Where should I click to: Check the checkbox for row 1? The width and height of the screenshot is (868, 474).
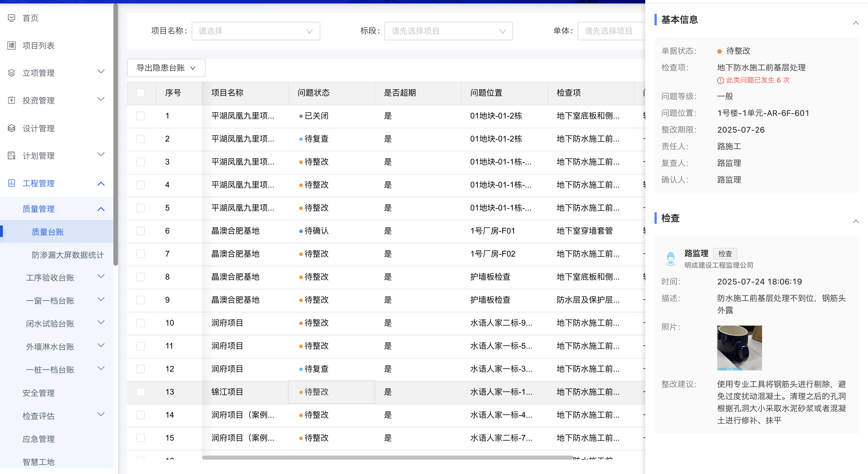tap(140, 116)
